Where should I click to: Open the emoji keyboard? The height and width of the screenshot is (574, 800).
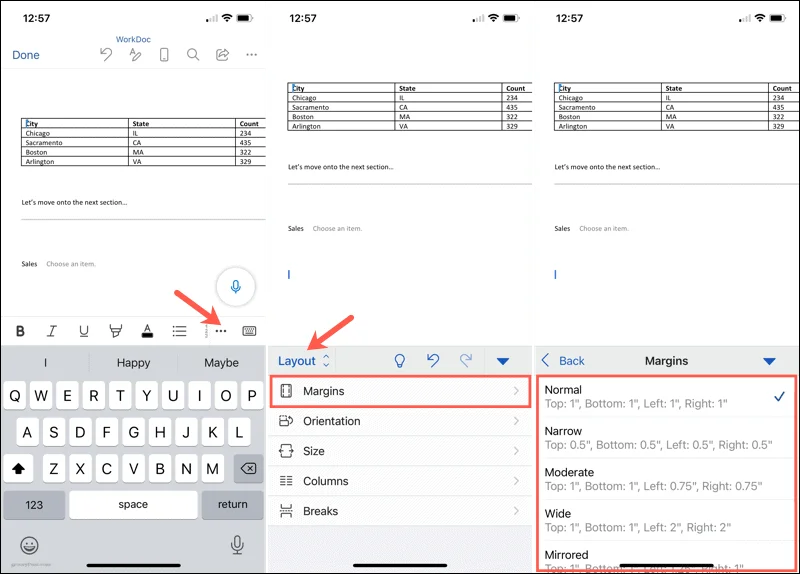[x=29, y=545]
